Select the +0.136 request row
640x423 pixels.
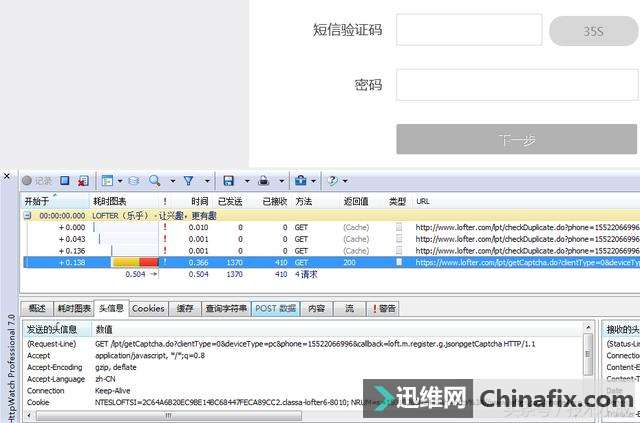[x=331, y=251]
